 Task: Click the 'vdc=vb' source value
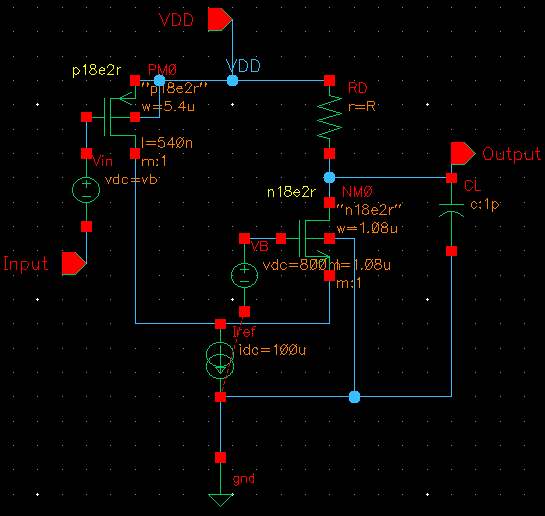coord(131,180)
